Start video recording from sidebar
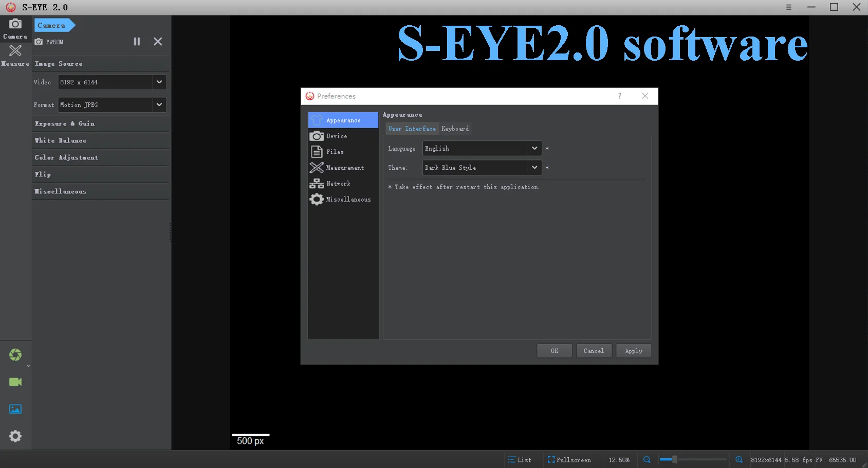Image resolution: width=868 pixels, height=468 pixels. (x=15, y=382)
